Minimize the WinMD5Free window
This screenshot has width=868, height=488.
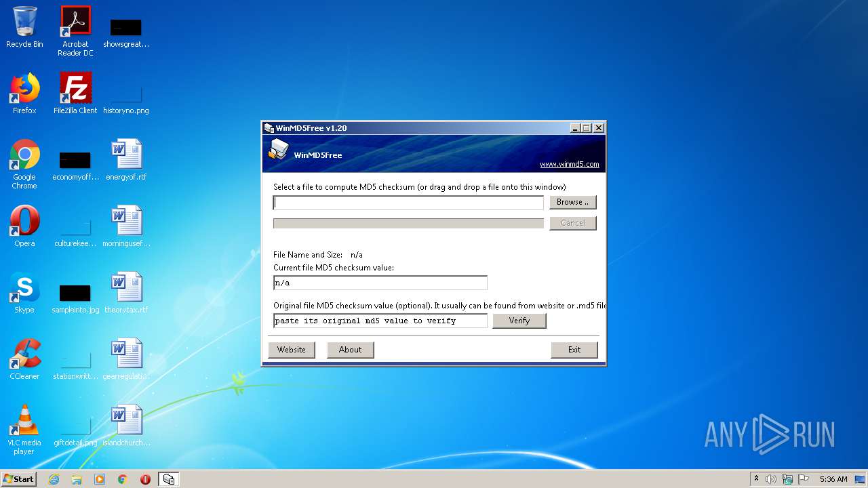point(575,128)
